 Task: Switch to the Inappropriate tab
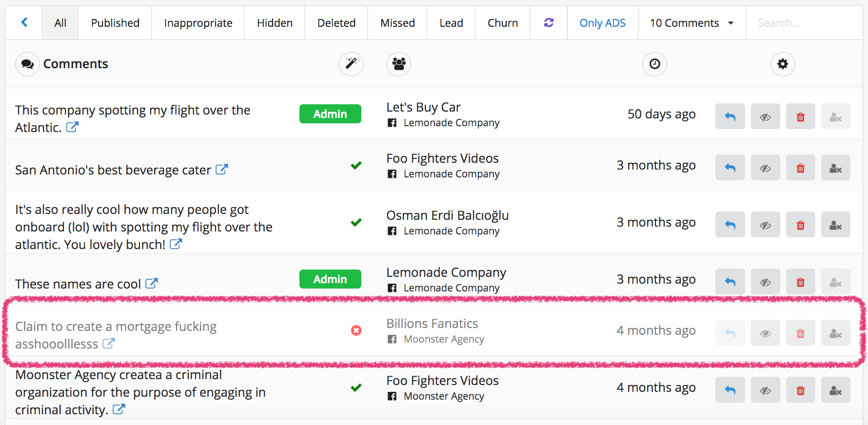[198, 23]
